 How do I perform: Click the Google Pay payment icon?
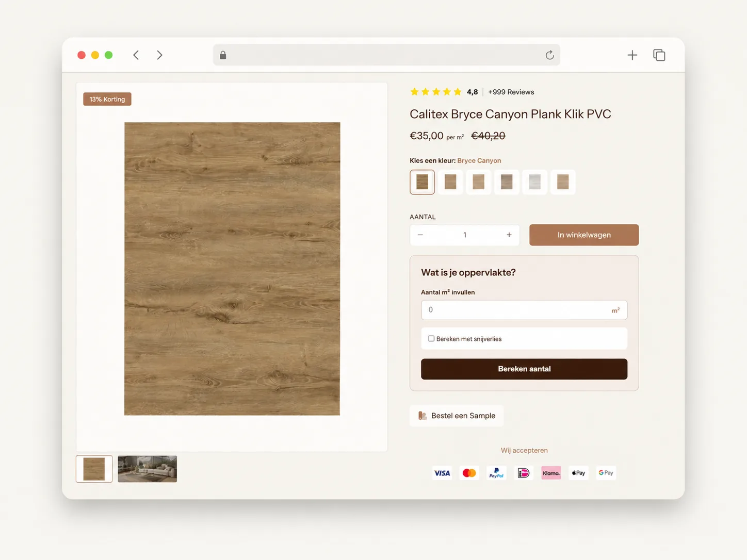pos(606,473)
